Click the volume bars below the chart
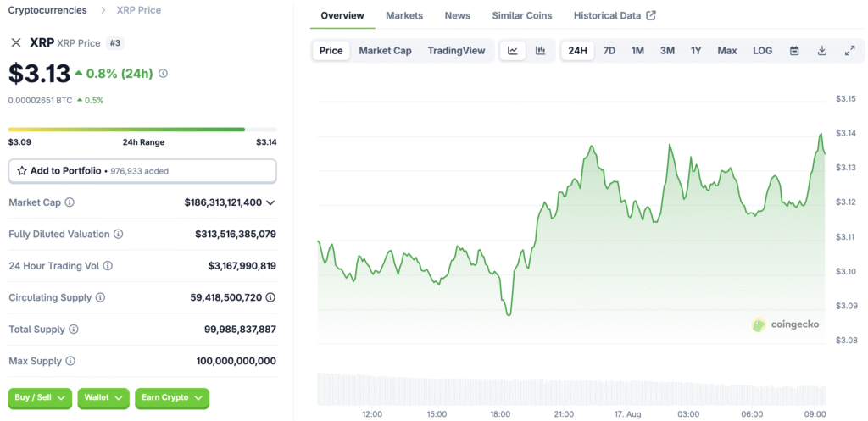Image resolution: width=868 pixels, height=421 pixels. (570, 388)
